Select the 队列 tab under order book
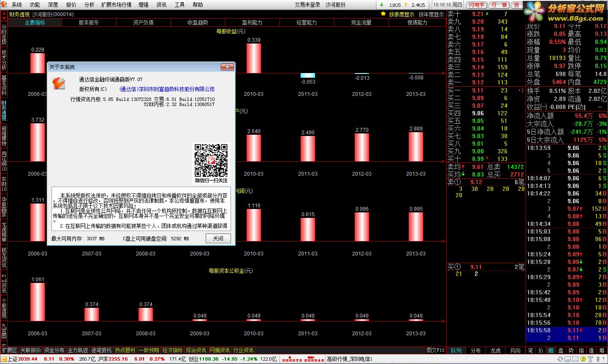This screenshot has width=608, height=364. pyautogui.click(x=456, y=350)
